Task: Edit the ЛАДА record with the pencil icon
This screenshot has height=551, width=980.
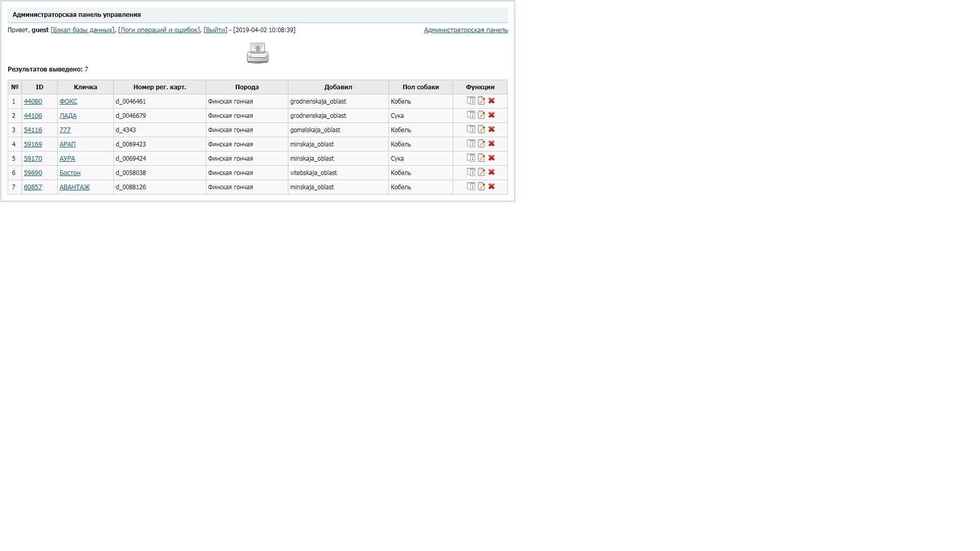Action: coord(481,115)
